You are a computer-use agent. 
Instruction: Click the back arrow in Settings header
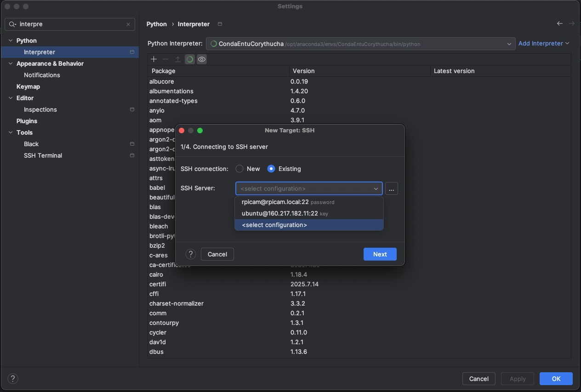559,24
